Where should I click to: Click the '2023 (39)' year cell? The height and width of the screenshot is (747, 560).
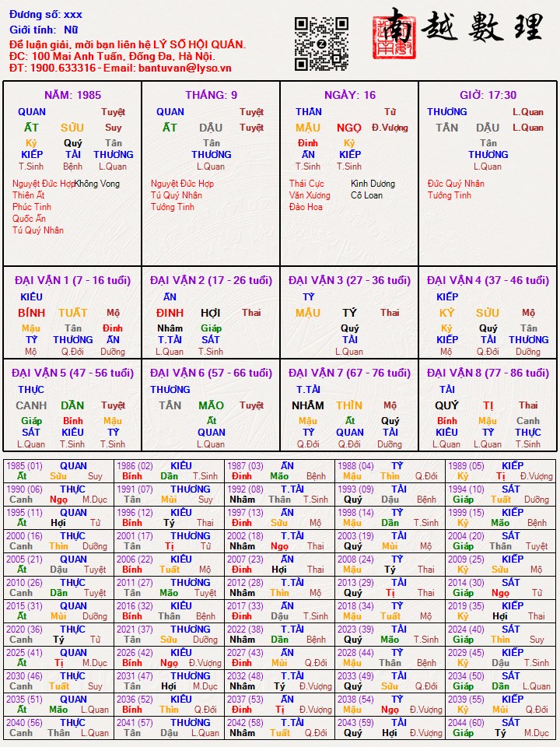390,635
